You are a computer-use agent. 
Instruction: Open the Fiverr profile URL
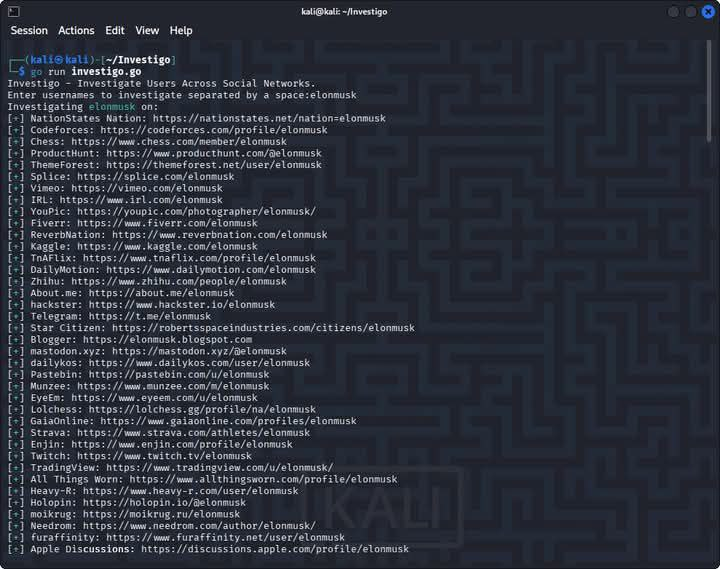coord(168,223)
